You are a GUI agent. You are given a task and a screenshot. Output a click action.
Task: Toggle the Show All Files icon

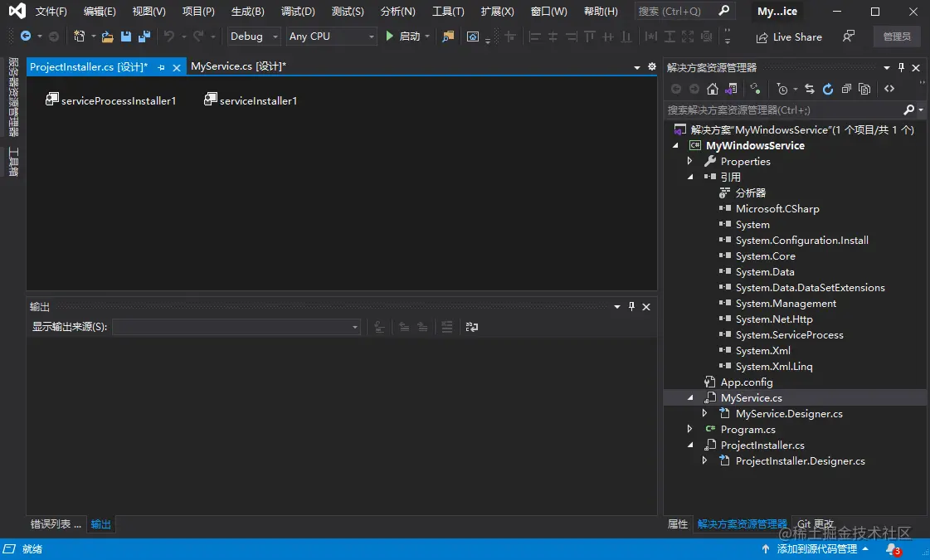[864, 89]
